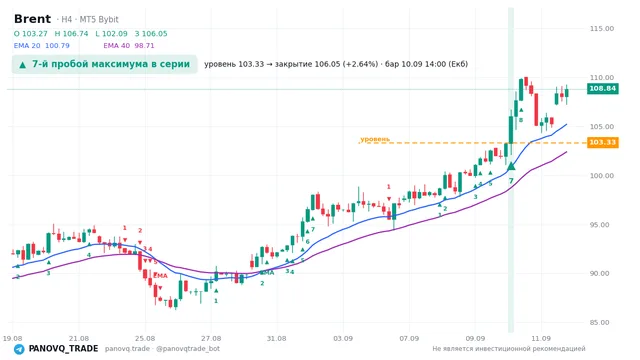
Task: Click the green EMA crossover label
Action: [267, 272]
